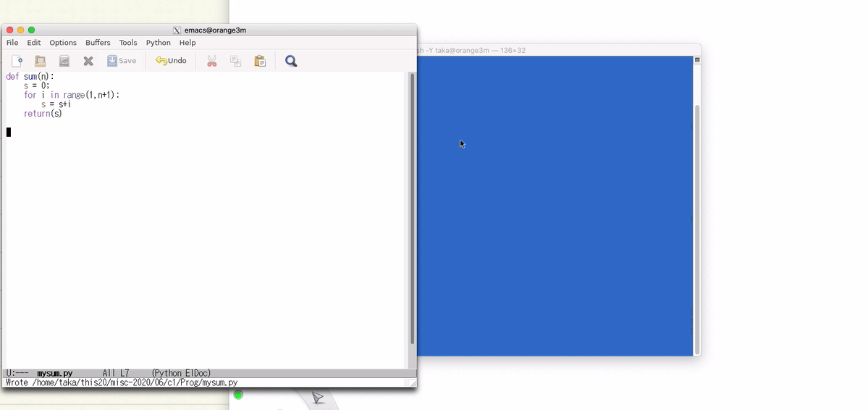868x410 pixels.
Task: Open the File menu
Action: tap(12, 43)
